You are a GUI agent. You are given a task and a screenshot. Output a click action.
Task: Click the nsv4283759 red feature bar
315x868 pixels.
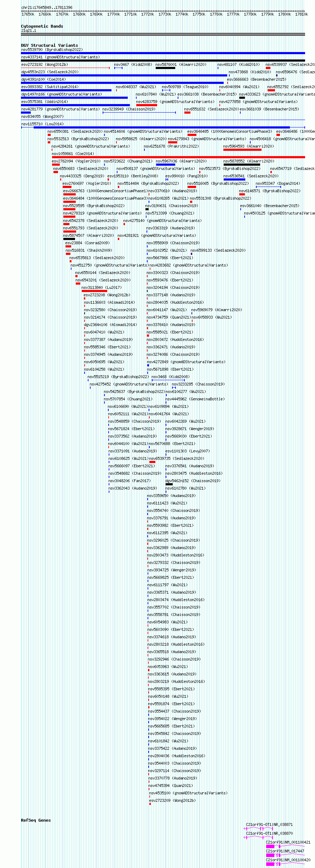(147, 105)
